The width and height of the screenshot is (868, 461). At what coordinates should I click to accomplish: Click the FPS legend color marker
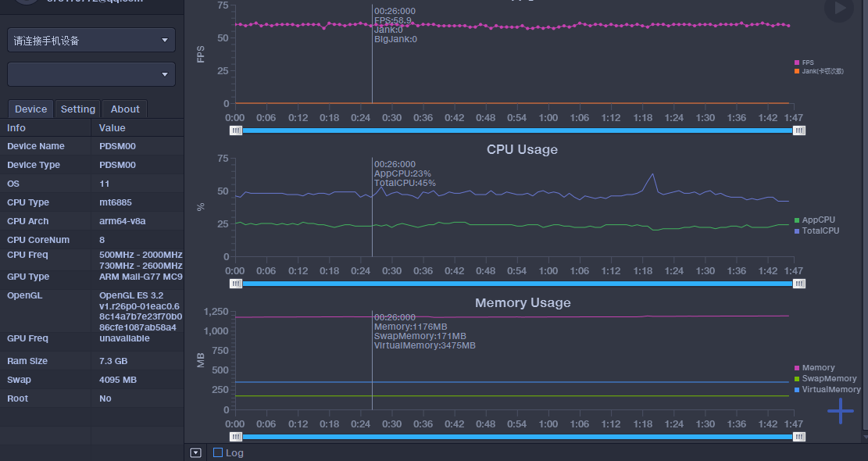pos(797,63)
